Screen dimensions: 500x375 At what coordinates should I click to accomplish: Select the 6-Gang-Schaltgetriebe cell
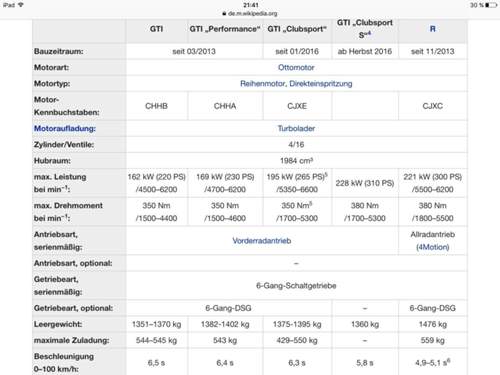coord(296,286)
